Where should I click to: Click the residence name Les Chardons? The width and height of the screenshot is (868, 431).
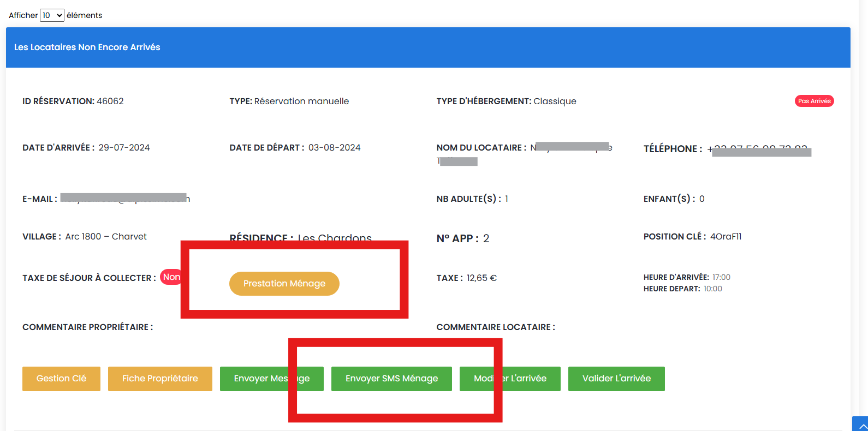coord(334,238)
